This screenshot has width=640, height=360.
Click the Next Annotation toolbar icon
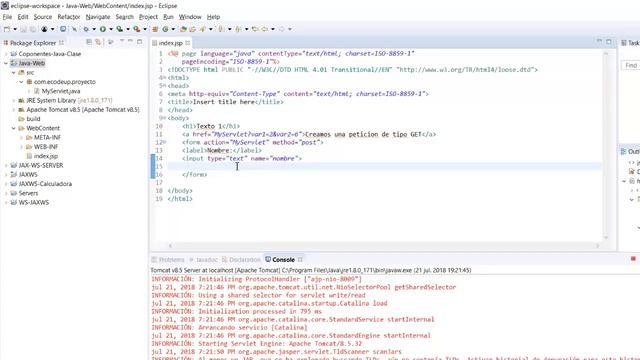(x=221, y=29)
